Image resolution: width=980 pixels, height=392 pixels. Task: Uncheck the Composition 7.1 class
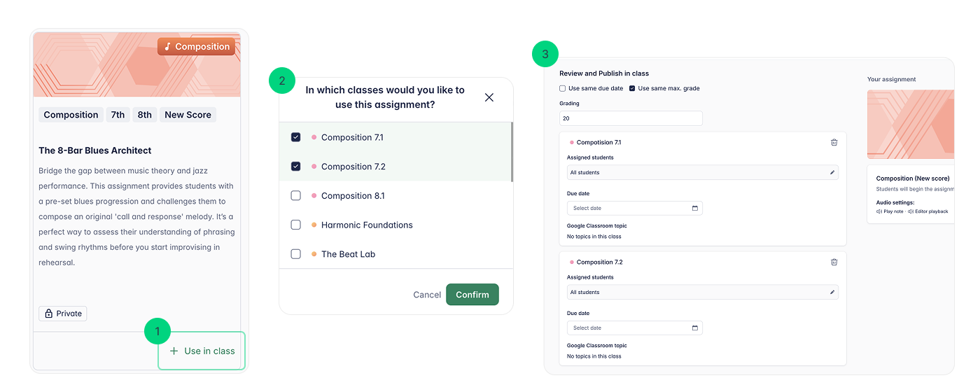coord(296,137)
